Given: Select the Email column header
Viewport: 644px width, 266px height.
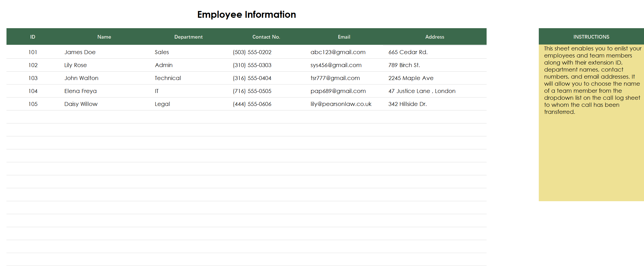Looking at the screenshot, I should [344, 37].
